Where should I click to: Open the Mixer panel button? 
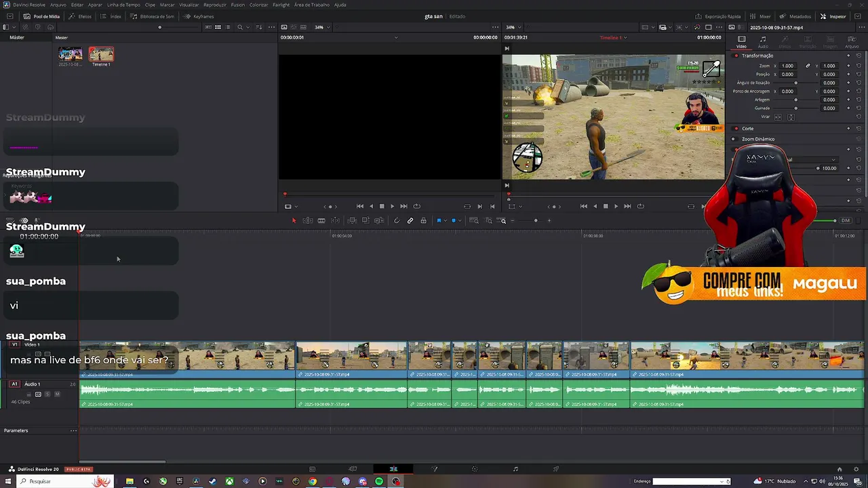tap(761, 16)
